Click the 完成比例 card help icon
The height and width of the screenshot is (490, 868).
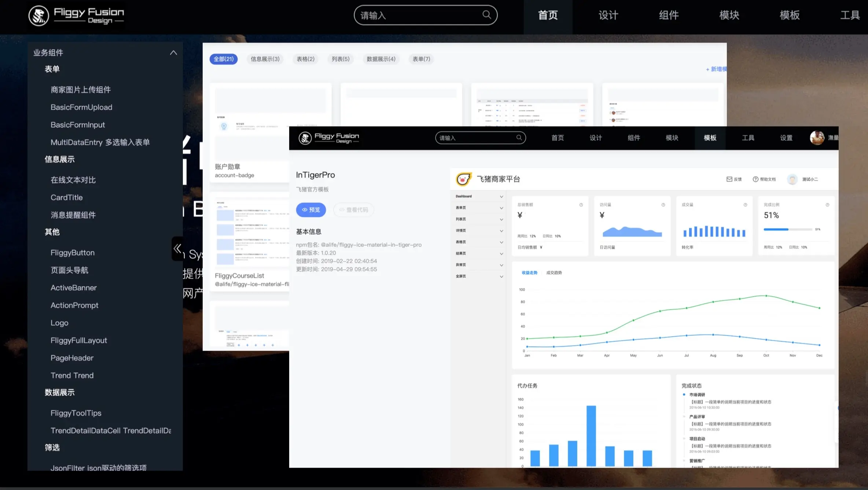827,205
